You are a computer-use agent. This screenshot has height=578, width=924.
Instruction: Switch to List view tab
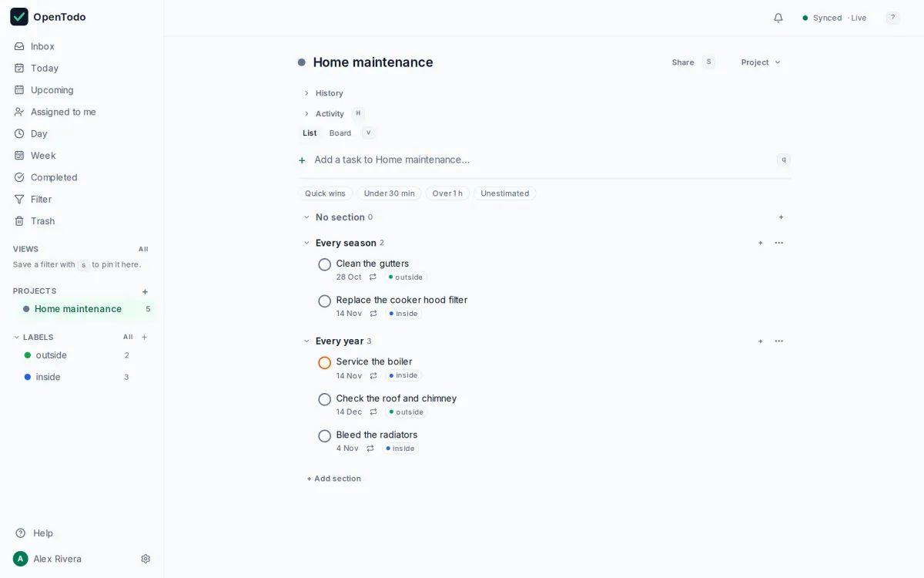(x=310, y=133)
